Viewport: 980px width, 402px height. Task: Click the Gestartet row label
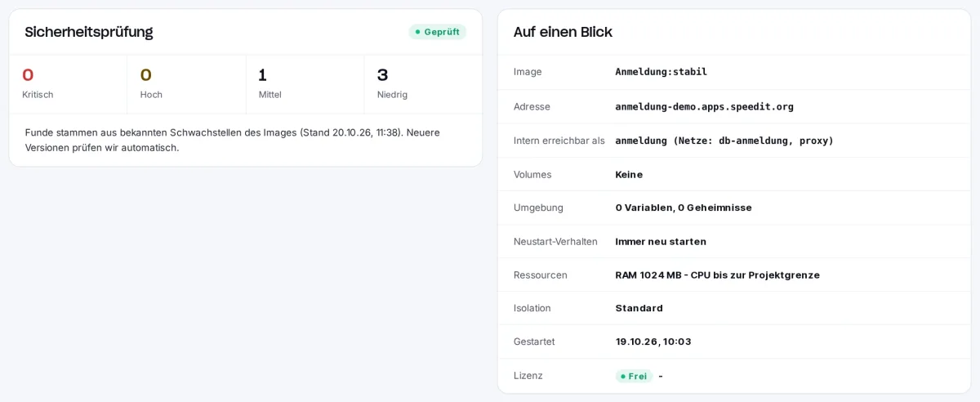pos(534,342)
